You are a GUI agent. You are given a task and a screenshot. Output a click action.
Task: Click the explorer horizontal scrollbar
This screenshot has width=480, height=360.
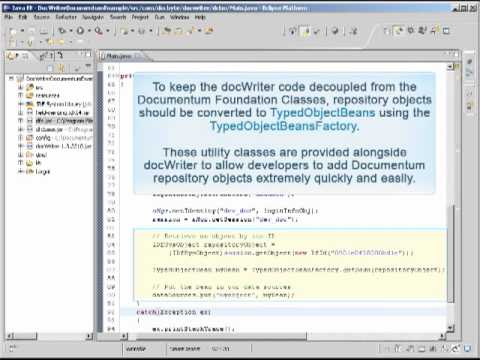coord(49,336)
